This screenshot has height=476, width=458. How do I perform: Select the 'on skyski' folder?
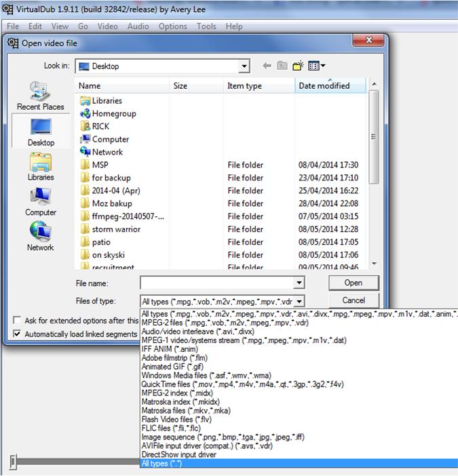coord(102,255)
